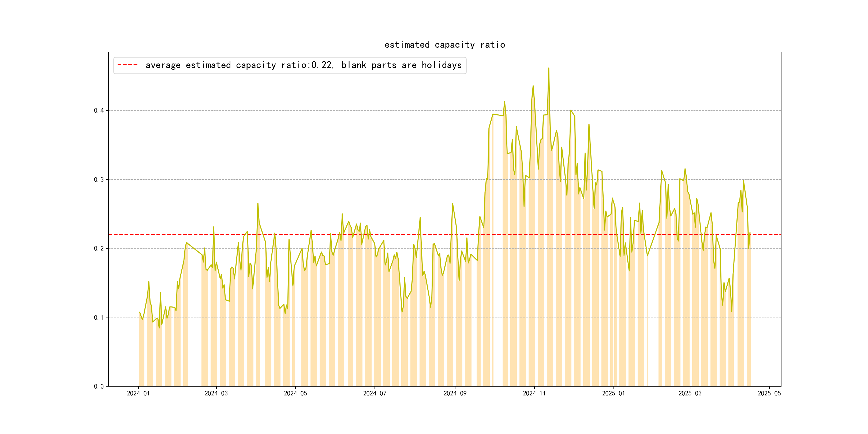The image size is (868, 434).
Task: Click the 2024-01 x-axis label
Action: point(138,393)
